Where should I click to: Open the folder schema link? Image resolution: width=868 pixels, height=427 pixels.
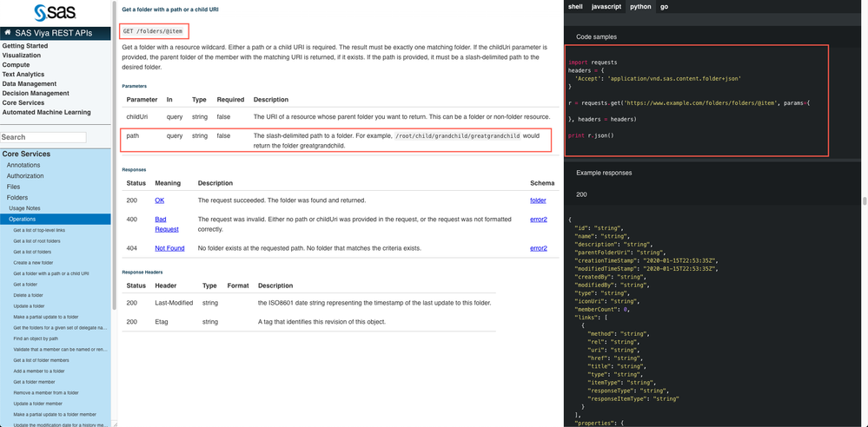(538, 200)
